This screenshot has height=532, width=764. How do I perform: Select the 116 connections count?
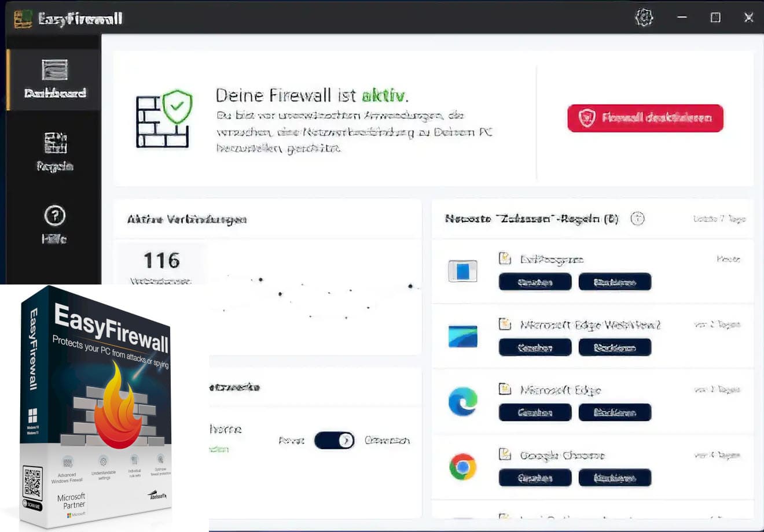point(161,260)
